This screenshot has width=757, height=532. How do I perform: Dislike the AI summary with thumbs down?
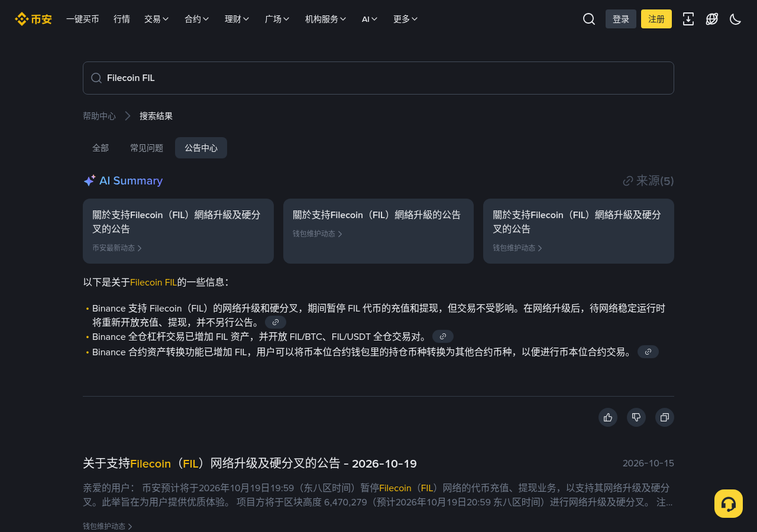636,417
